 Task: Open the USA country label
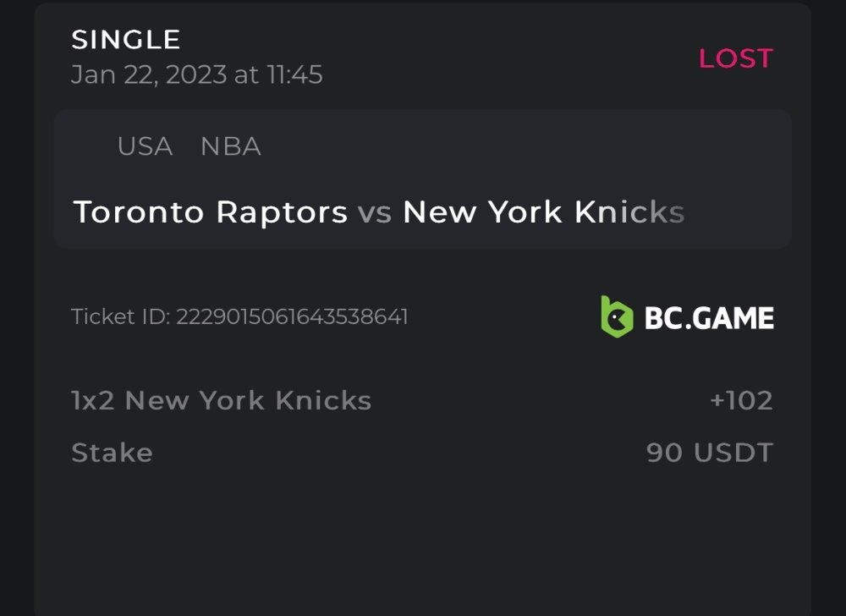[x=145, y=146]
